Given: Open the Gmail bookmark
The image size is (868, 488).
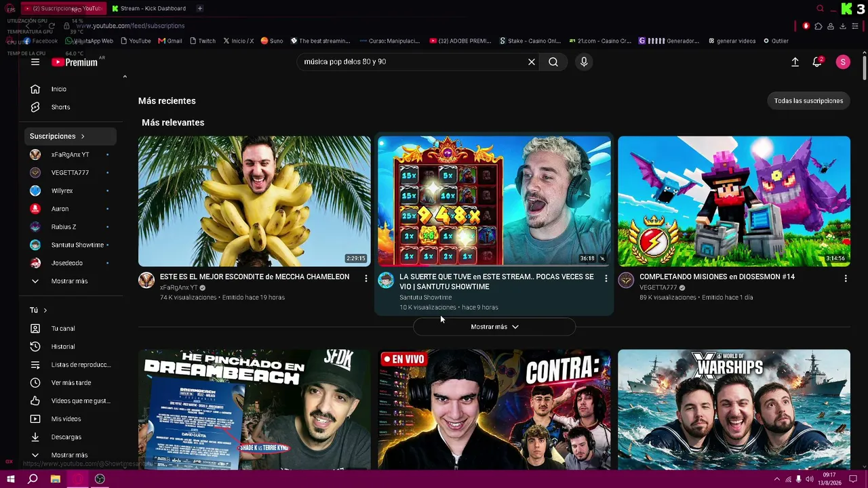Looking at the screenshot, I should [170, 41].
